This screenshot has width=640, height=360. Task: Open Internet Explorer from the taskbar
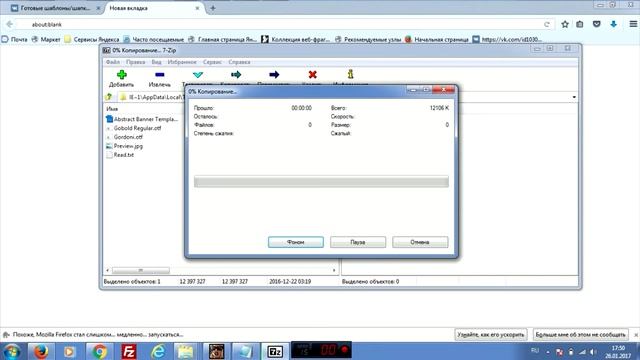point(158,351)
